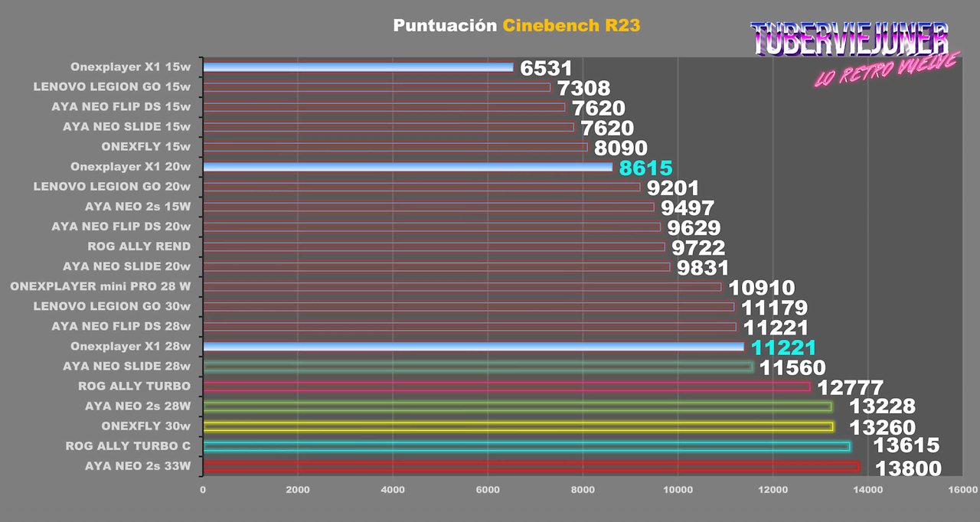Viewport: 980px width, 522px height.
Task: Select the AYA NEO SLIDE 28w bar
Action: tap(478, 367)
